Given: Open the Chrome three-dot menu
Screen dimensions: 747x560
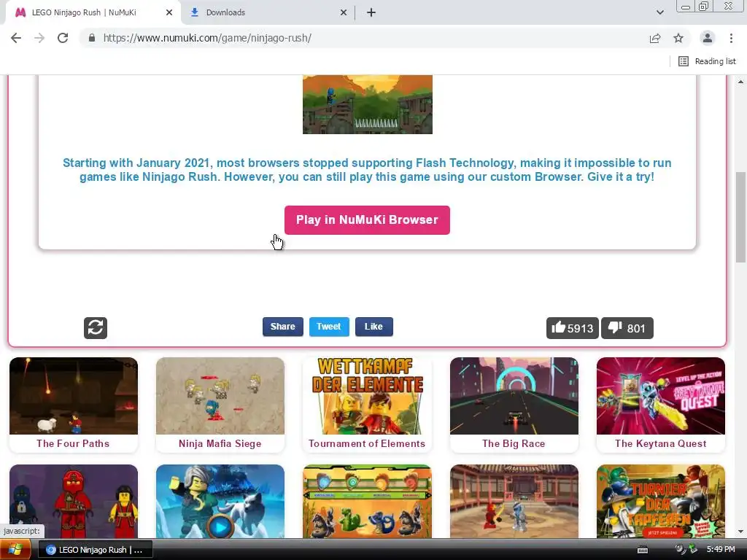Looking at the screenshot, I should (731, 38).
